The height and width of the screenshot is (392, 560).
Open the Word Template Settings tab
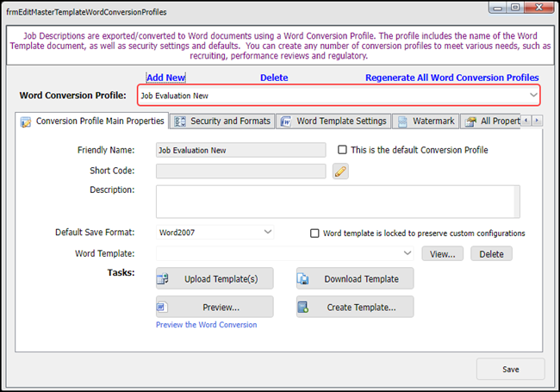333,121
